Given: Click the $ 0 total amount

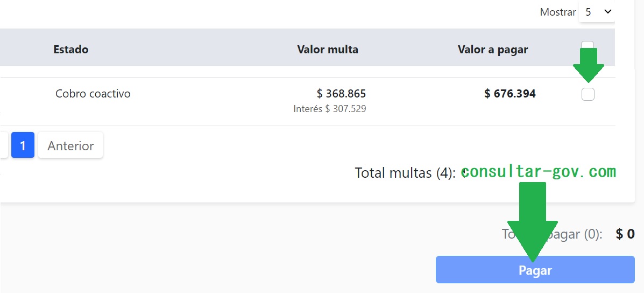Looking at the screenshot, I should pos(625,234).
